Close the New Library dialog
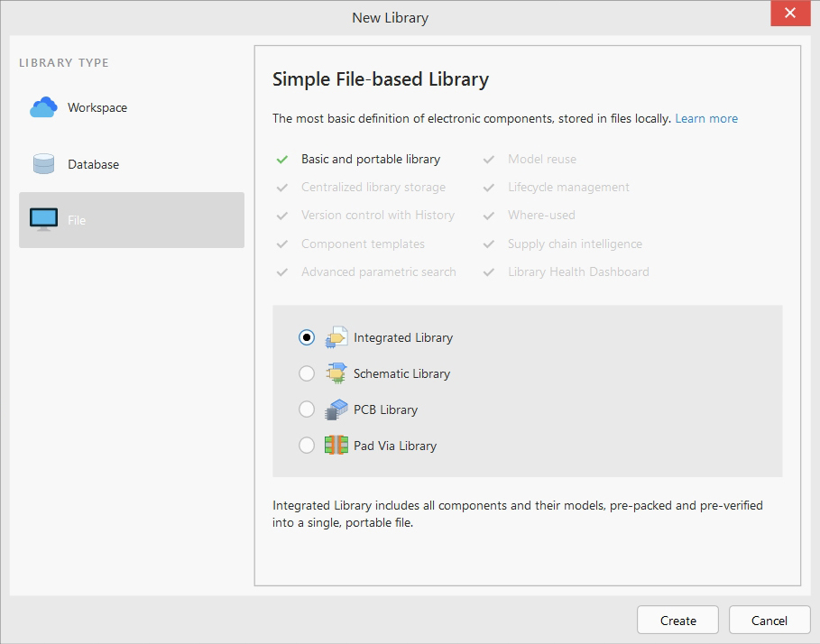This screenshot has width=820, height=644. tap(790, 13)
